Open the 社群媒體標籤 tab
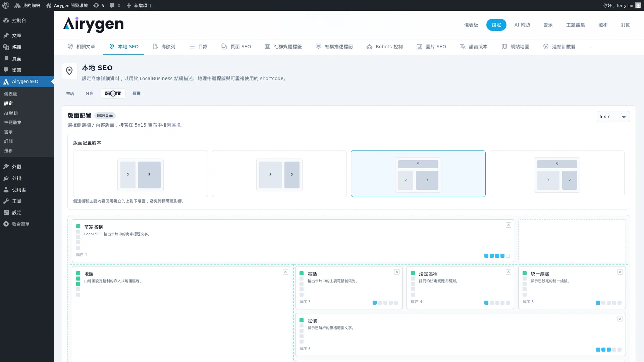644x362 pixels. tap(283, 47)
